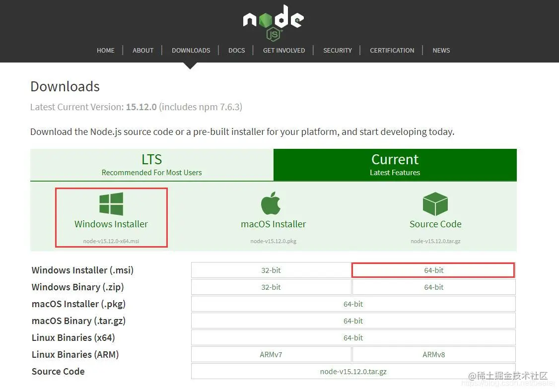Download Linux Binaries ARMv8
Screen dimensions: 559x392
tap(433, 355)
